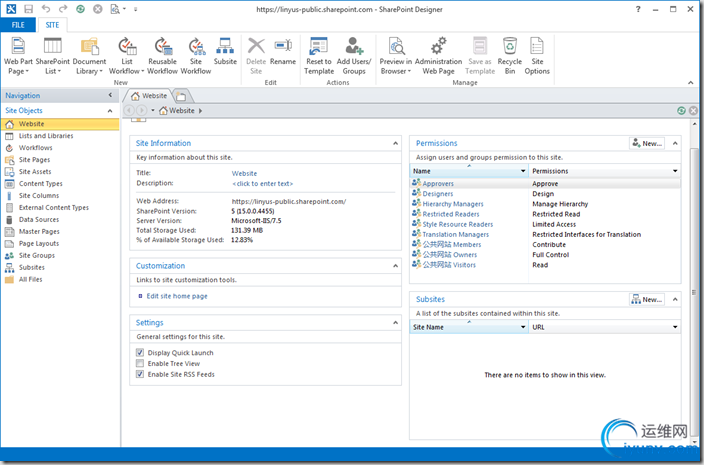Collapse the Site Information section
This screenshot has width=704, height=465.
[395, 143]
